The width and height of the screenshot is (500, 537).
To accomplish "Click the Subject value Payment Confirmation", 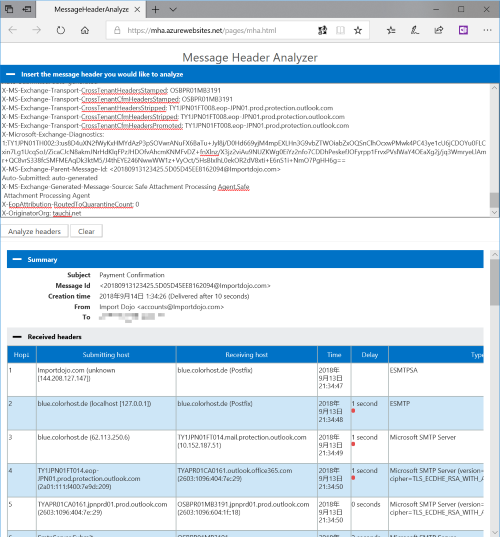I will (132, 275).
